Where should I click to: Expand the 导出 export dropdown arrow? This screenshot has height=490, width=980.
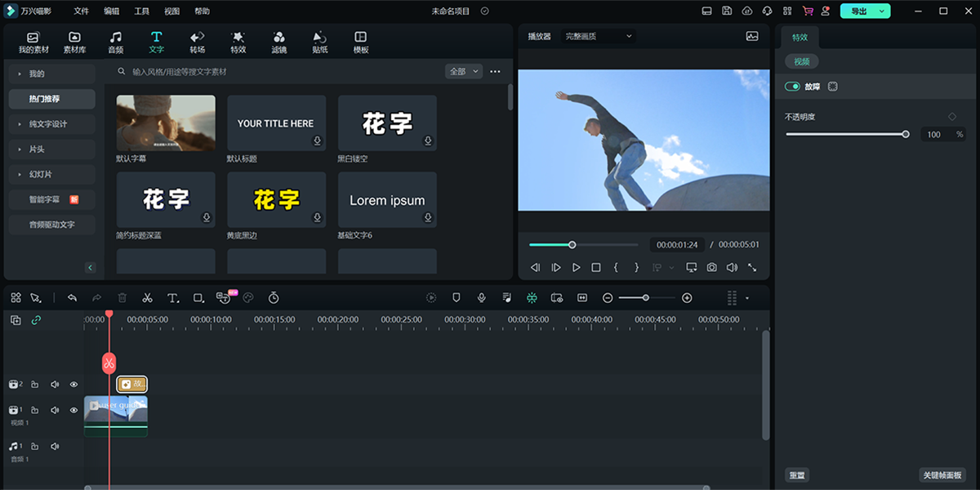(x=880, y=11)
